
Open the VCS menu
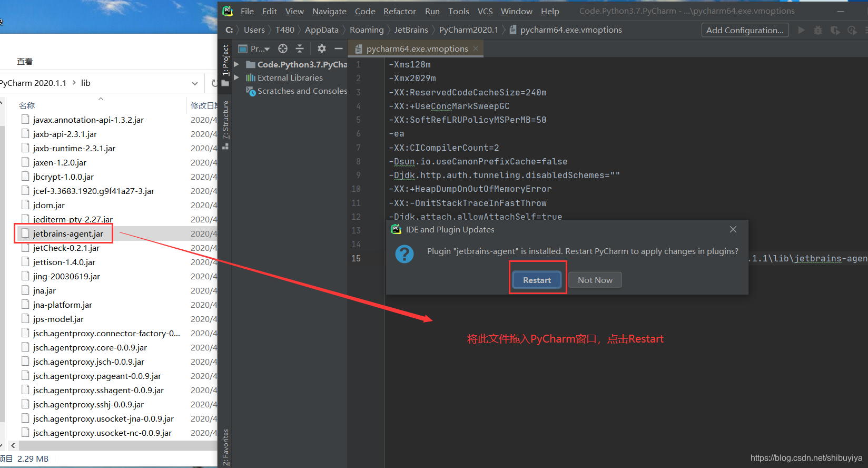tap(485, 11)
